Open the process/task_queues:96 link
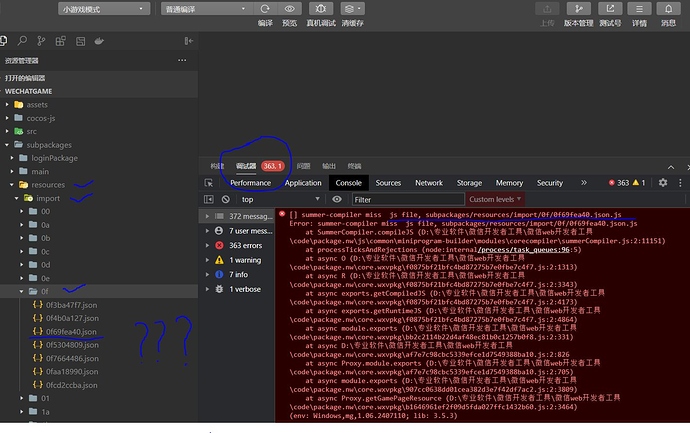Image resolution: width=690 pixels, height=433 pixels. tap(524, 250)
